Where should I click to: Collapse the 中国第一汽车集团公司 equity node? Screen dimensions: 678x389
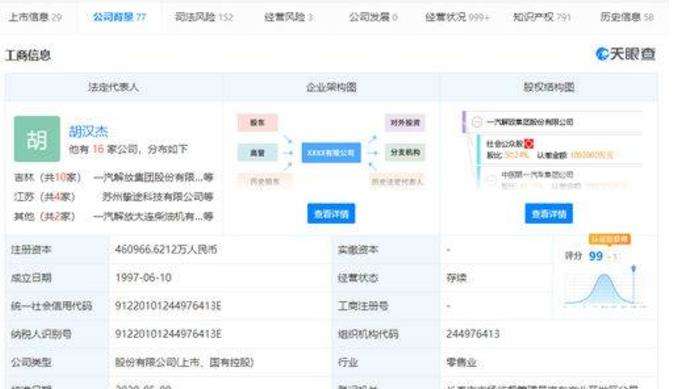(491, 179)
